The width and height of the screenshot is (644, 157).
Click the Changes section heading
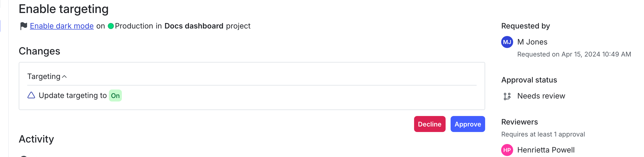39,51
